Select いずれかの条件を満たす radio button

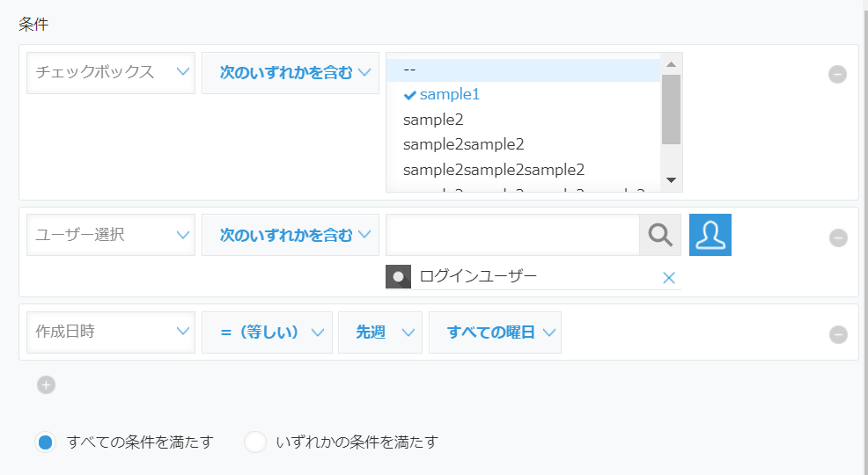255,442
